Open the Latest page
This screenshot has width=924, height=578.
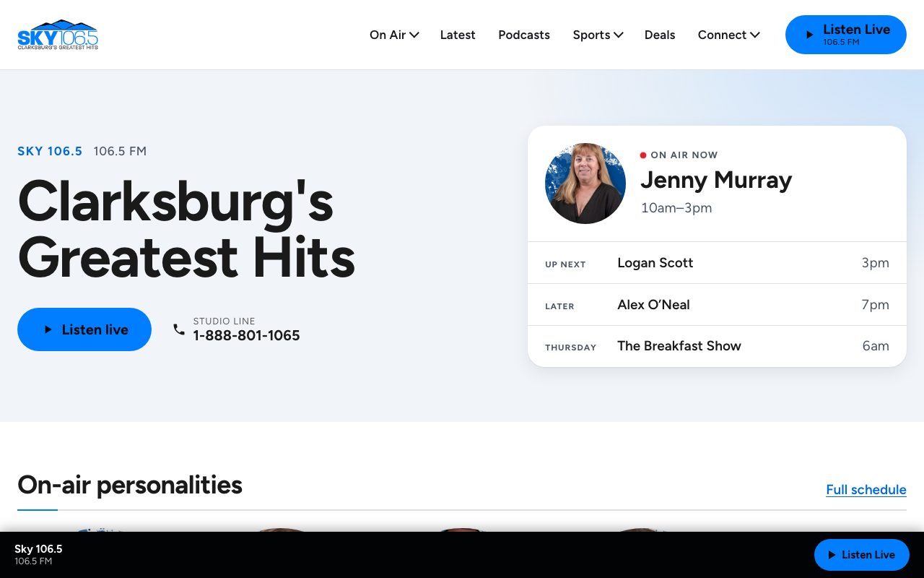[x=458, y=35]
